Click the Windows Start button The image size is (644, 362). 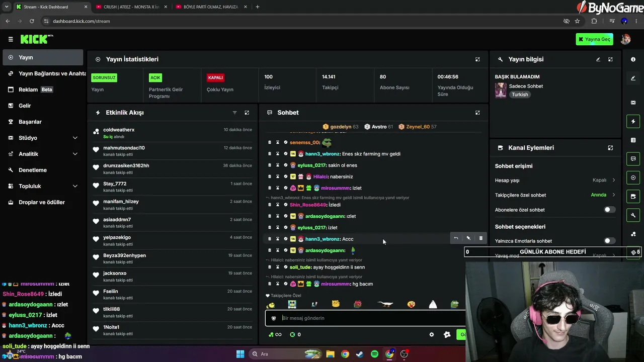click(240, 354)
